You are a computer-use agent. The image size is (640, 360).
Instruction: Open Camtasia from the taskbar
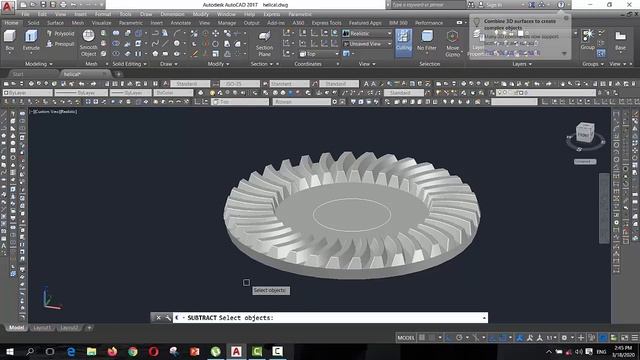(x=257, y=351)
